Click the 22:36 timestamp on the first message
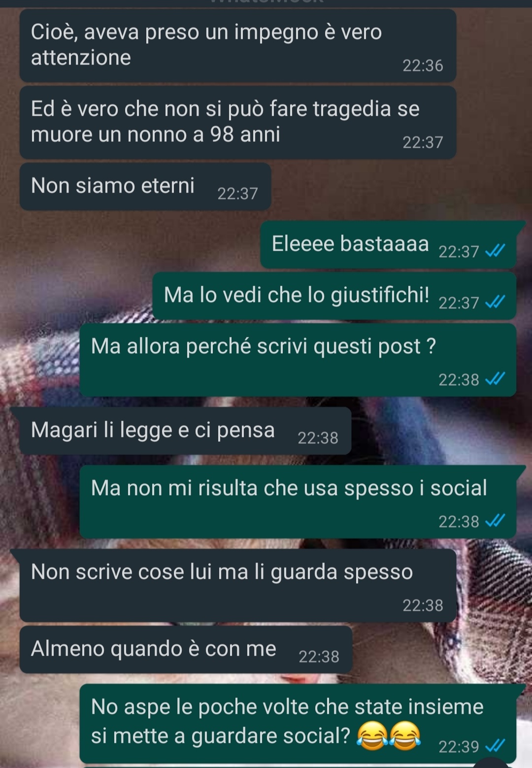Image resolution: width=532 pixels, height=768 pixels. point(423,66)
